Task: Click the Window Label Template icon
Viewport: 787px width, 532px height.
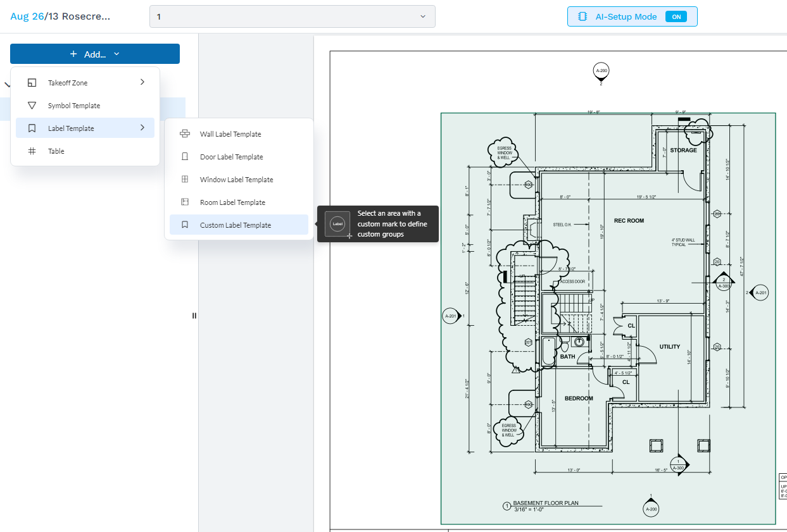Action: (x=185, y=180)
